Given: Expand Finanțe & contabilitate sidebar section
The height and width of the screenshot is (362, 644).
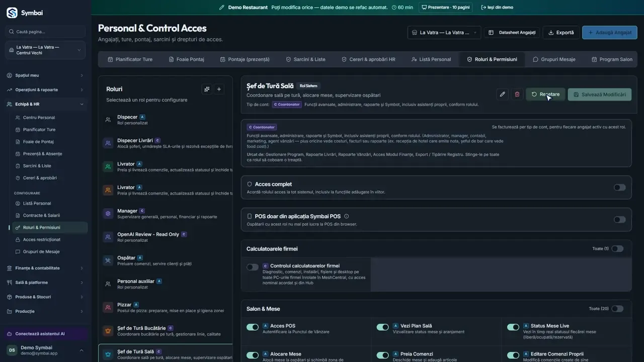Looking at the screenshot, I should [46, 268].
